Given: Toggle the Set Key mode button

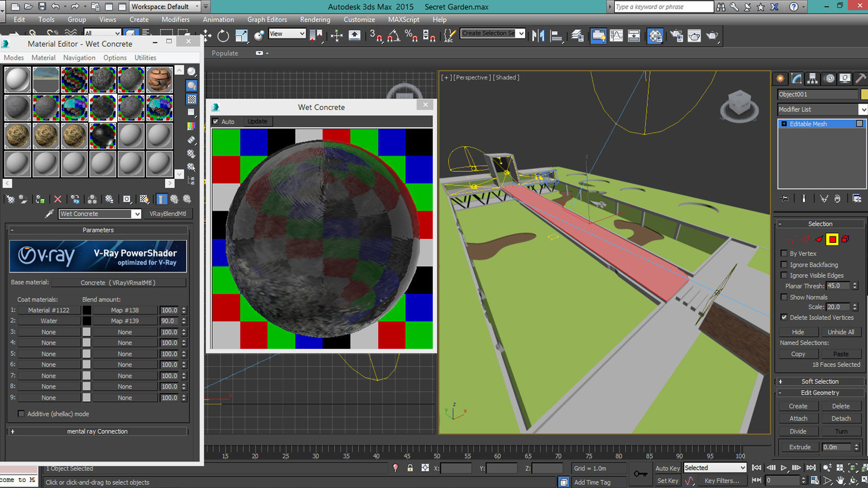Looking at the screenshot, I should [x=667, y=481].
